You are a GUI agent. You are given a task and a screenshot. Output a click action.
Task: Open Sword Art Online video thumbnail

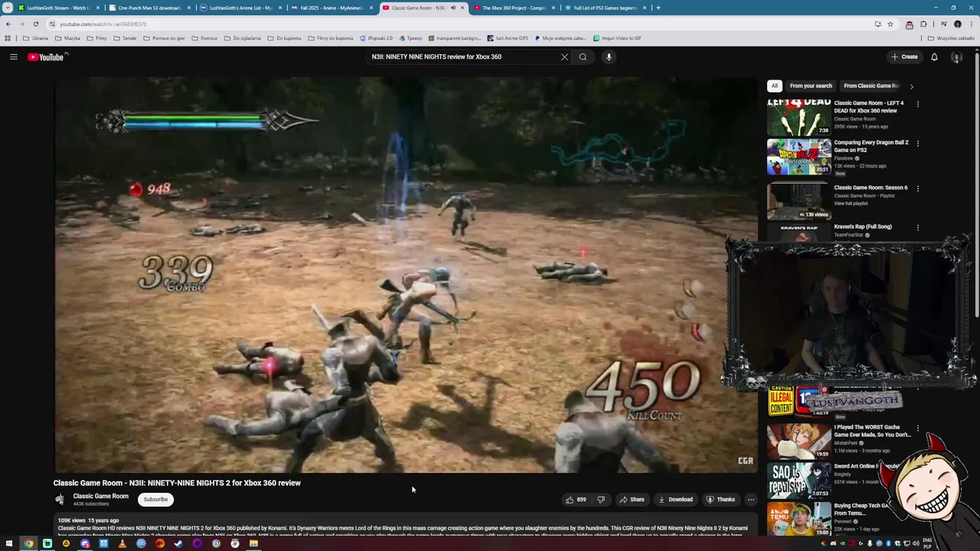point(799,481)
